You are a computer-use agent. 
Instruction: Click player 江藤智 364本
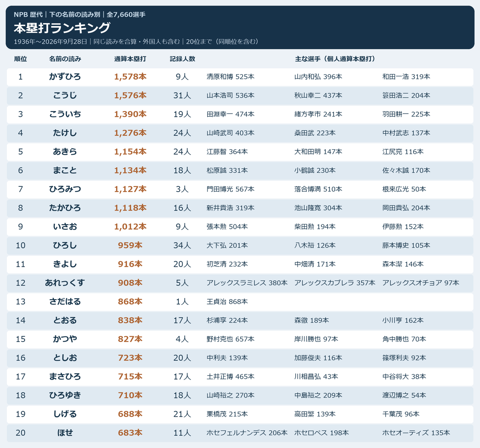pos(227,152)
